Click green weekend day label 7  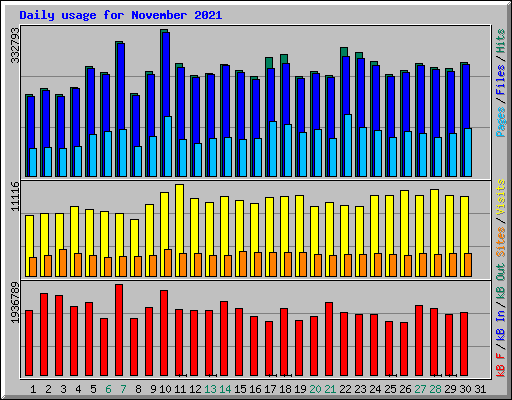pos(123,389)
